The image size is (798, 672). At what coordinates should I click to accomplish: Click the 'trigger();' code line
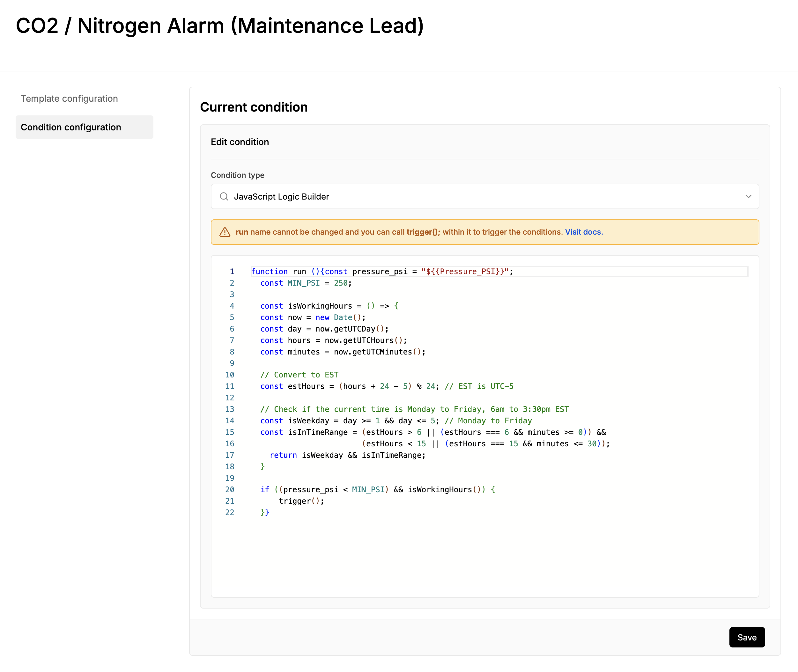[301, 501]
